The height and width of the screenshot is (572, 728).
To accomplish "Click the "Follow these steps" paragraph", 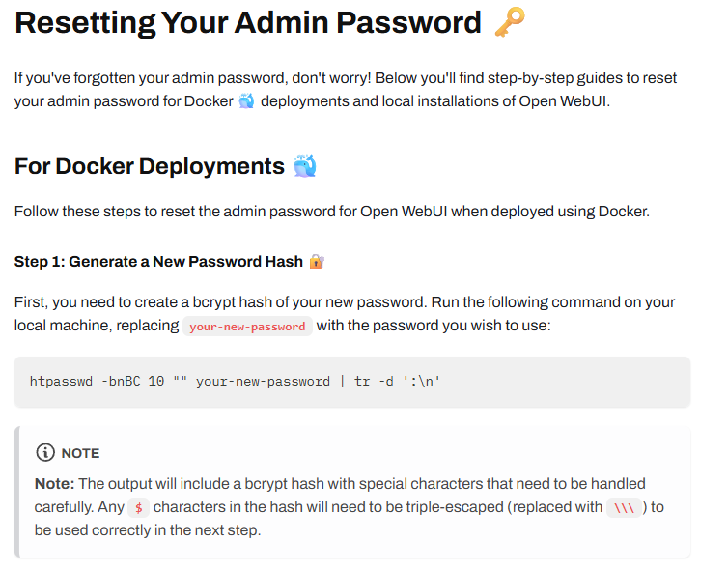I will pyautogui.click(x=331, y=211).
